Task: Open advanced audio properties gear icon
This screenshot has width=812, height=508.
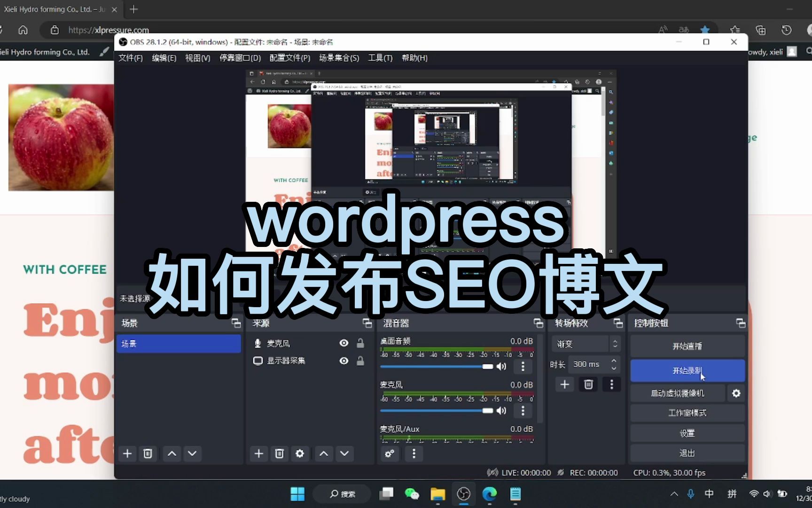Action: coord(390,453)
